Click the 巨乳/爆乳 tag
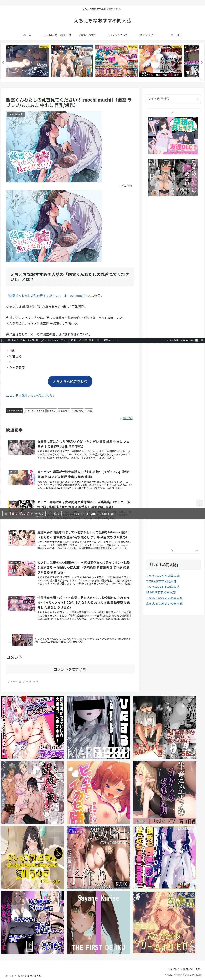This screenshot has height=980, width=205. (x=77, y=411)
